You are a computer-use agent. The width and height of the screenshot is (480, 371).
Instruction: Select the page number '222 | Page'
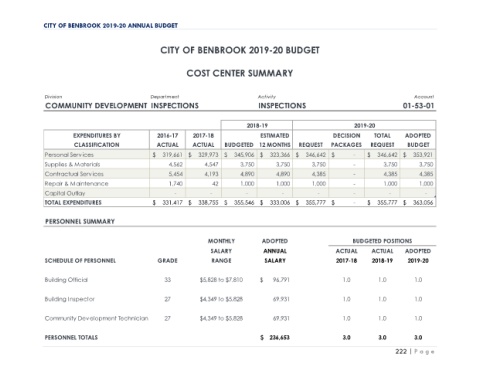point(415,352)
